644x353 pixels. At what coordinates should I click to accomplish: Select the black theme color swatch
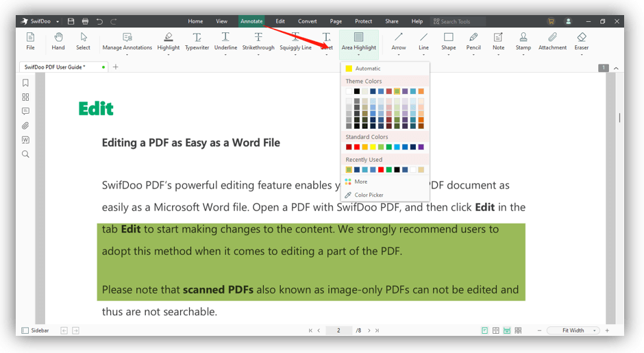point(357,91)
